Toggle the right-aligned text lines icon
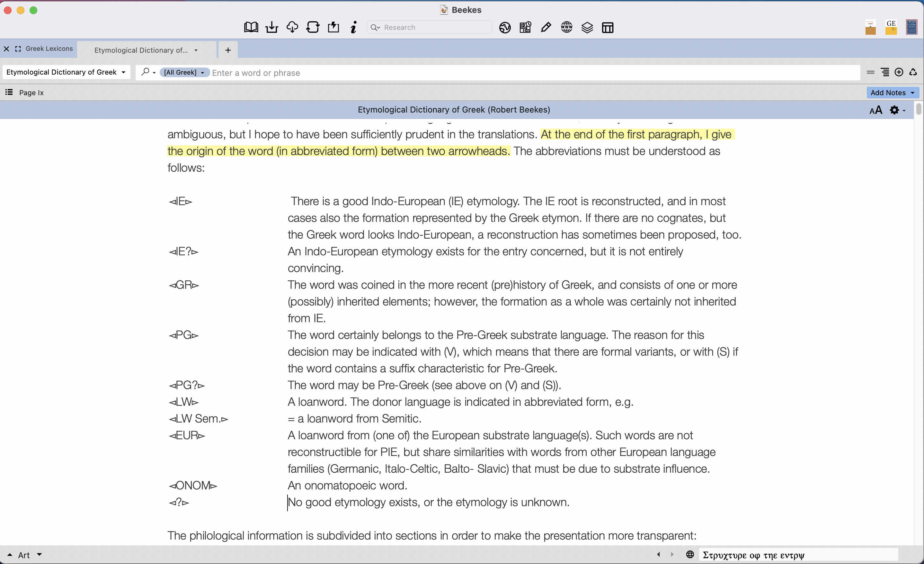The height and width of the screenshot is (564, 924). pyautogui.click(x=885, y=72)
